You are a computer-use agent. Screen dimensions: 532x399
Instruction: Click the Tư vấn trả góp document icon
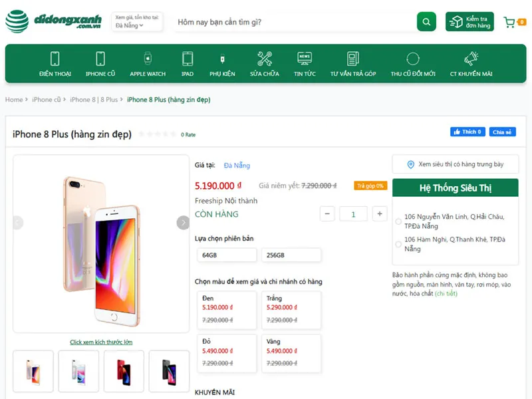(x=353, y=59)
